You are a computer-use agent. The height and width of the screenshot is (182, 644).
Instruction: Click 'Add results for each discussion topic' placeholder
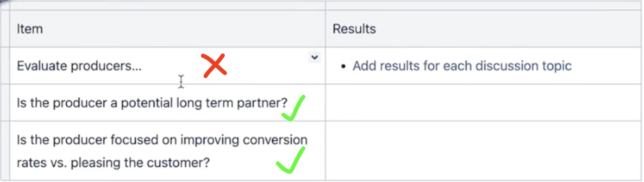click(x=462, y=66)
